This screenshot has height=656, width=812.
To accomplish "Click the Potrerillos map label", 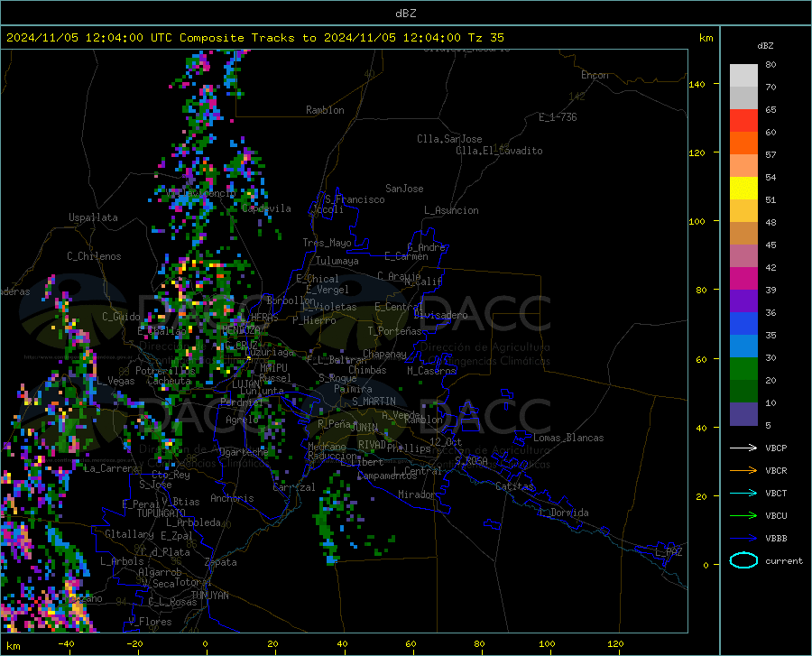I will (x=165, y=371).
